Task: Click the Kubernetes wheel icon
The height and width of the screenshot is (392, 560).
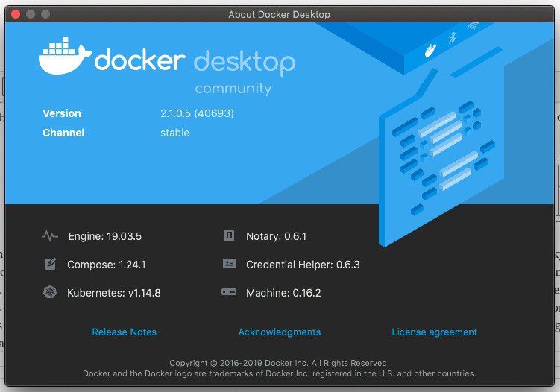Action: coord(50,292)
